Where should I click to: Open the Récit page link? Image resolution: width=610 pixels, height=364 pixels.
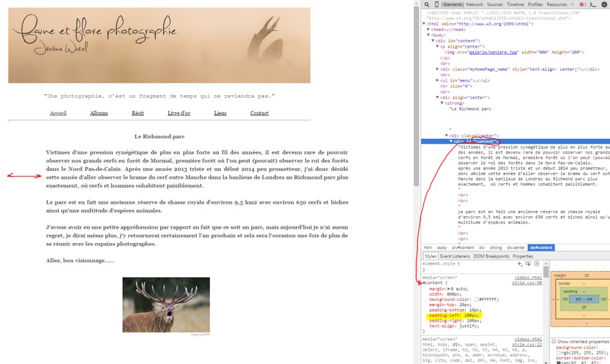coord(138,113)
